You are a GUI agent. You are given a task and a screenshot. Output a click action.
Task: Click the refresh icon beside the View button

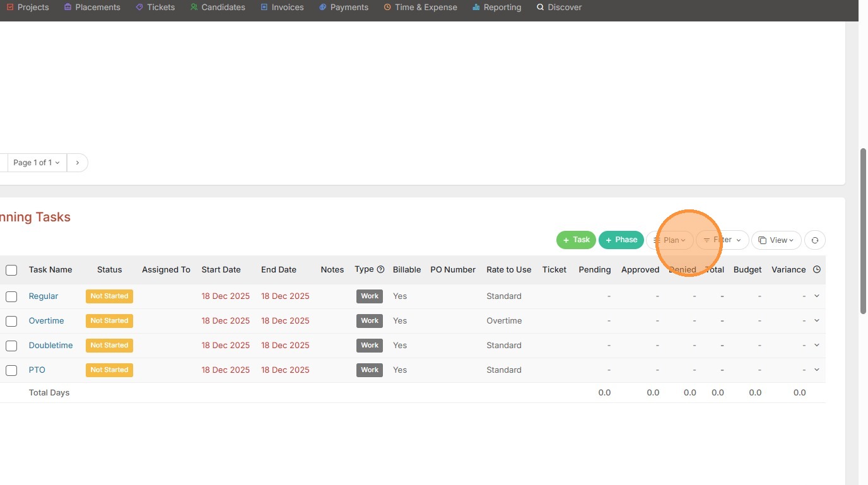[815, 240]
